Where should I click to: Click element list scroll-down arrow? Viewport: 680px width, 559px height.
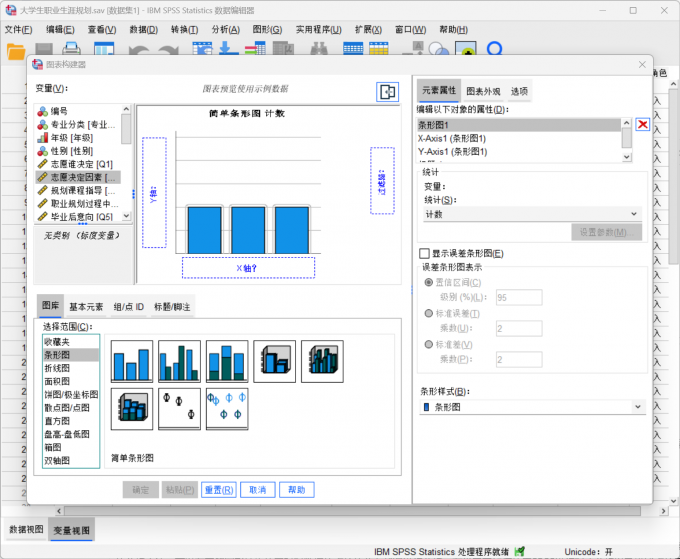tap(626, 157)
